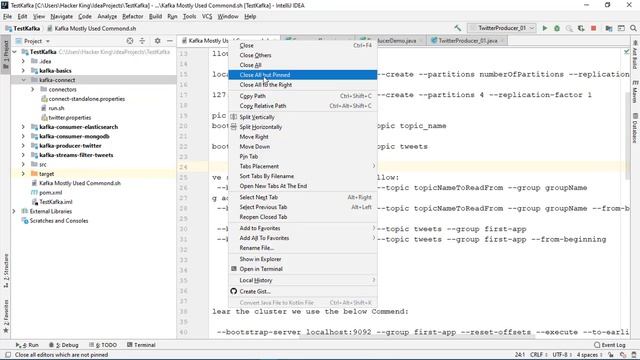Click the cursor position 24:1 indicator
The width and height of the screenshot is (640, 360).
(520, 355)
